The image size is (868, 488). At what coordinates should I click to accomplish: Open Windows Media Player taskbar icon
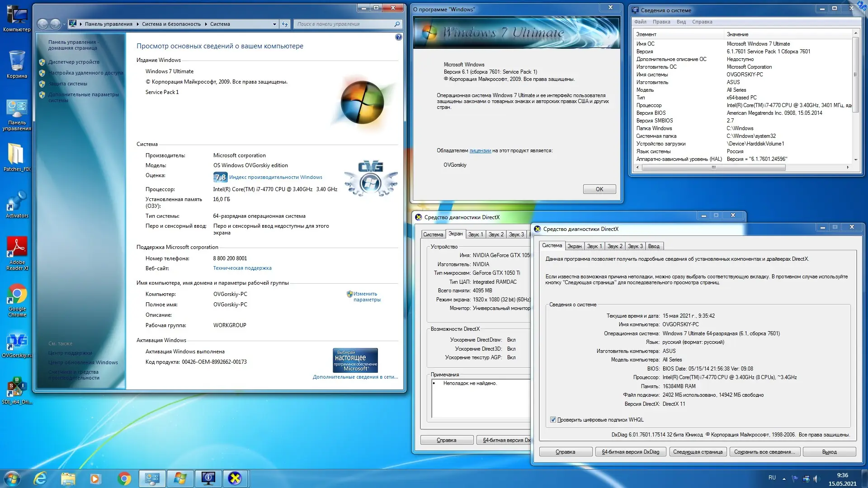click(x=95, y=478)
